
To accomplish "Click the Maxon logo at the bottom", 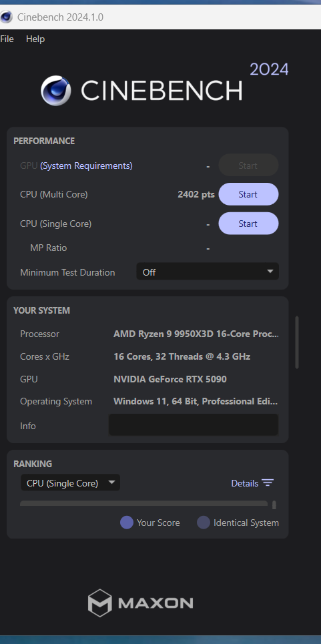I will [x=140, y=603].
